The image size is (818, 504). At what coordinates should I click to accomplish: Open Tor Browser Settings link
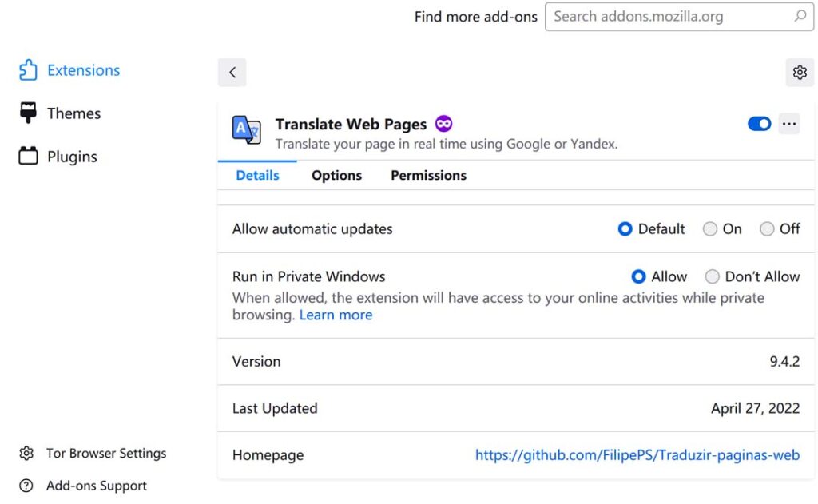point(106,453)
